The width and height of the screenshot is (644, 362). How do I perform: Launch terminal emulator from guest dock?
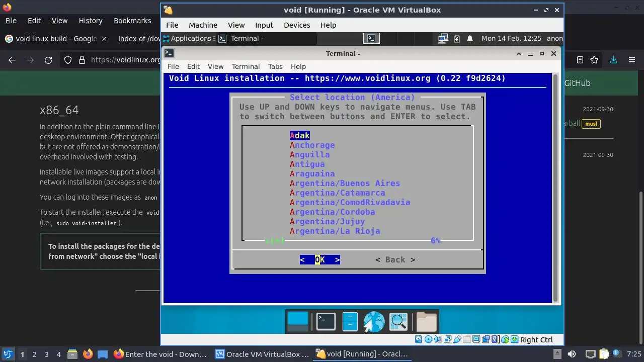tap(326, 322)
